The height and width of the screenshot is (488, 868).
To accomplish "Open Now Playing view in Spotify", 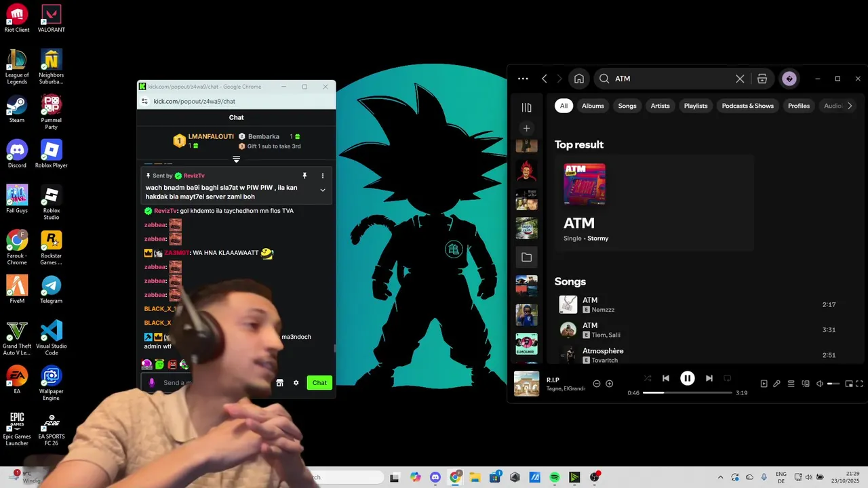I will [764, 384].
